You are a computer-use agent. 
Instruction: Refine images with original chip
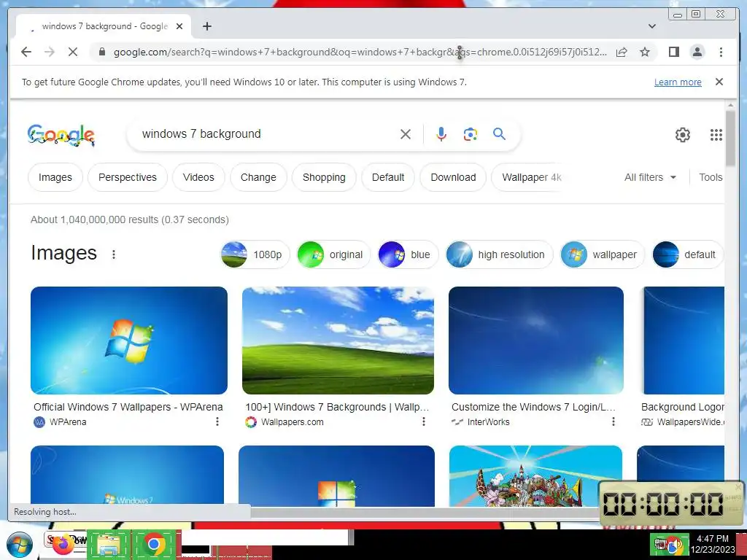click(333, 254)
